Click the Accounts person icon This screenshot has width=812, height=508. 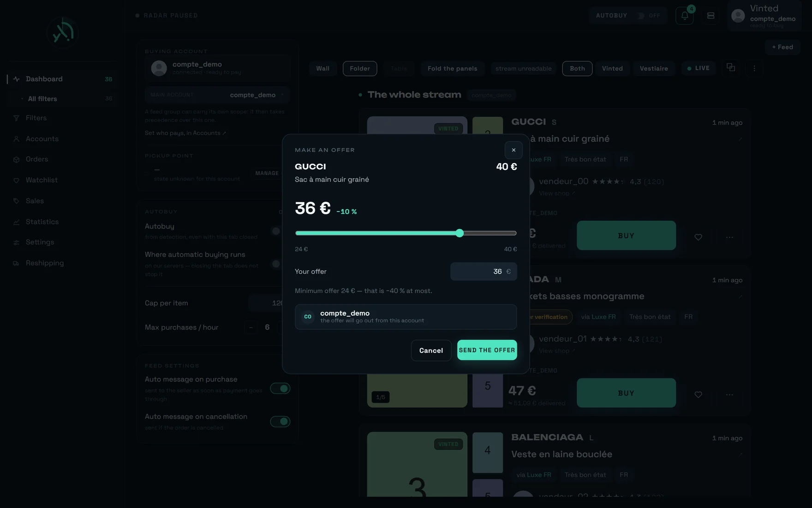point(16,139)
